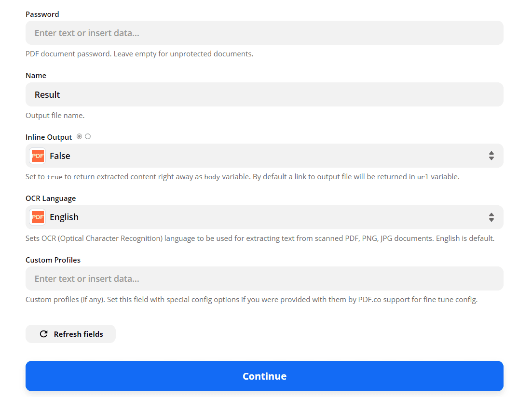This screenshot has width=532, height=397.
Task: Click the PDF.co icon in OCR Language field
Action: coord(37,217)
